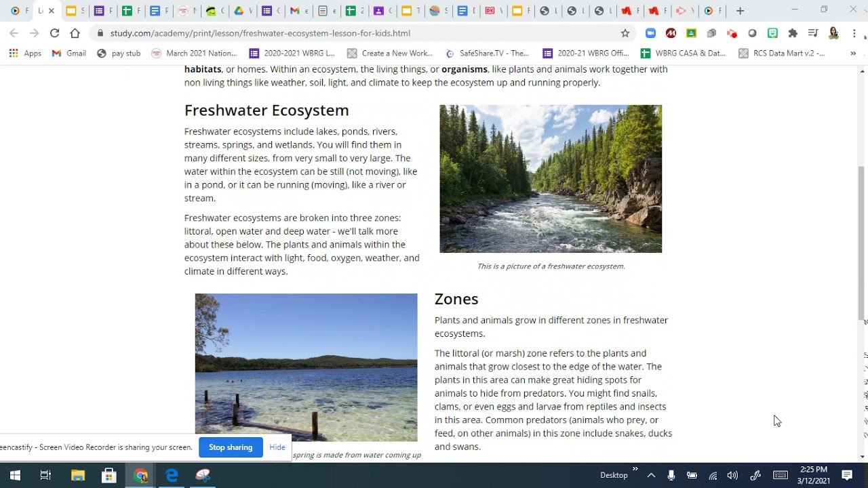
Task: Click the river picture caption text
Action: pyautogui.click(x=551, y=266)
